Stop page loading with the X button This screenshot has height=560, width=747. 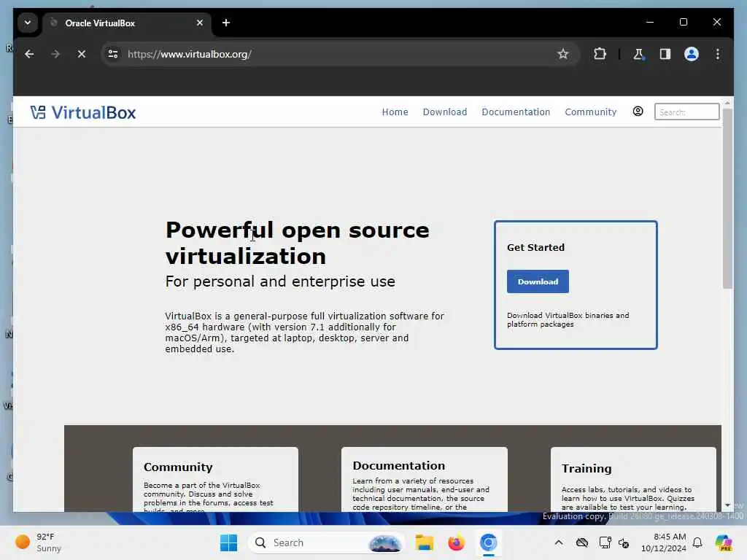tap(82, 54)
